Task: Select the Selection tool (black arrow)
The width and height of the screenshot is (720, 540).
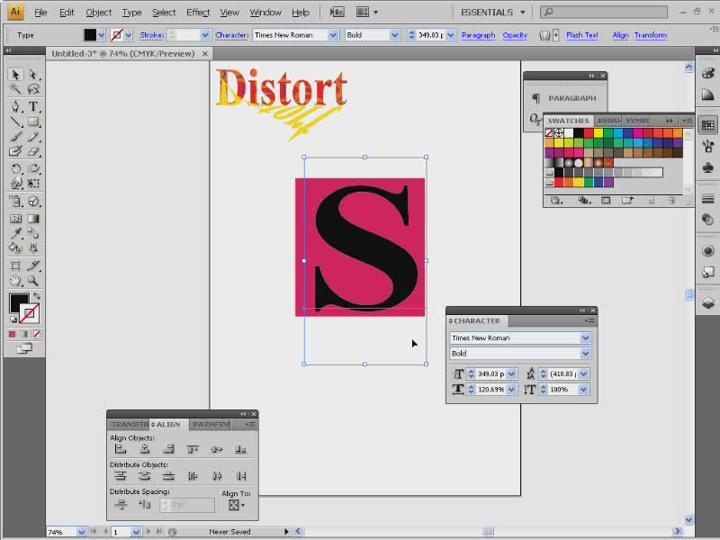Action: click(x=15, y=74)
